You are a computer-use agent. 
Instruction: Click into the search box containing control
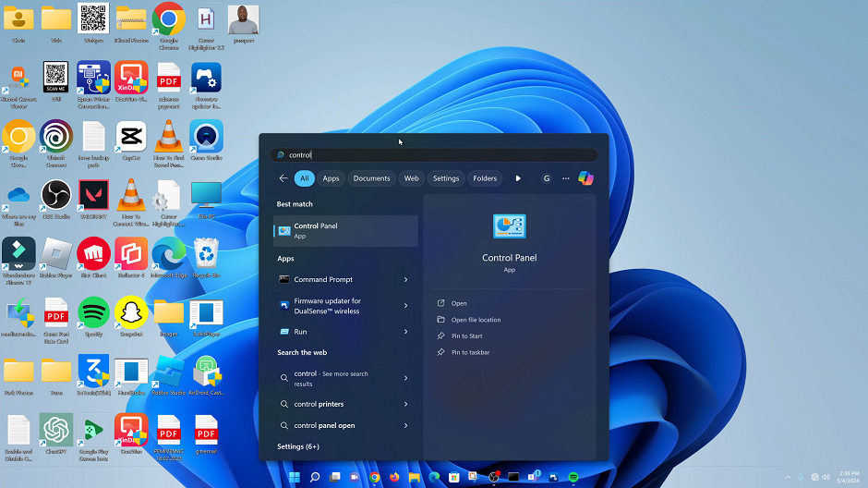point(434,155)
